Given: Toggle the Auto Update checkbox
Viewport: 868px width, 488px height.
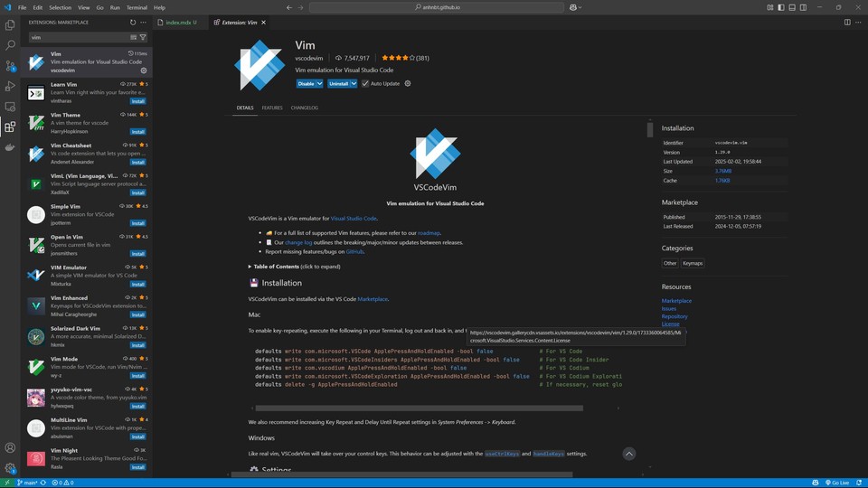Looking at the screenshot, I should coord(365,83).
